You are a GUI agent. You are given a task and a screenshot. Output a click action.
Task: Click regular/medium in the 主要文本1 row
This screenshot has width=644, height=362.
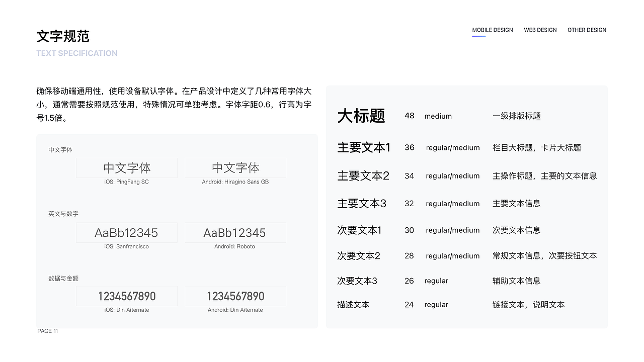click(453, 148)
